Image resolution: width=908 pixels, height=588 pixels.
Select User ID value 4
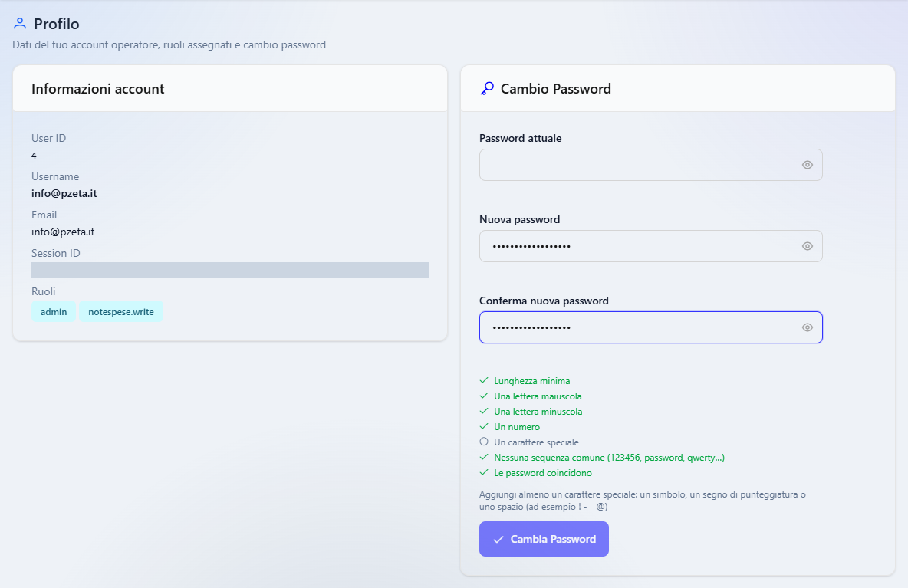point(34,156)
